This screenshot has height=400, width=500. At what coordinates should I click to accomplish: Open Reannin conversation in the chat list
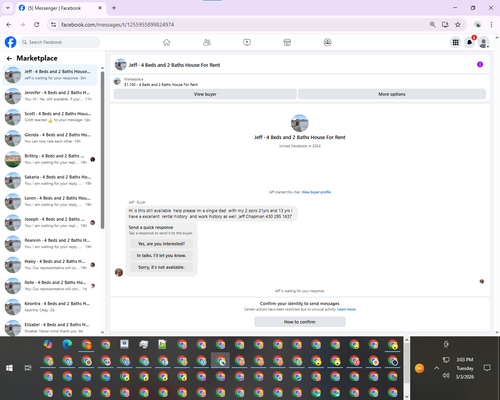(50, 244)
